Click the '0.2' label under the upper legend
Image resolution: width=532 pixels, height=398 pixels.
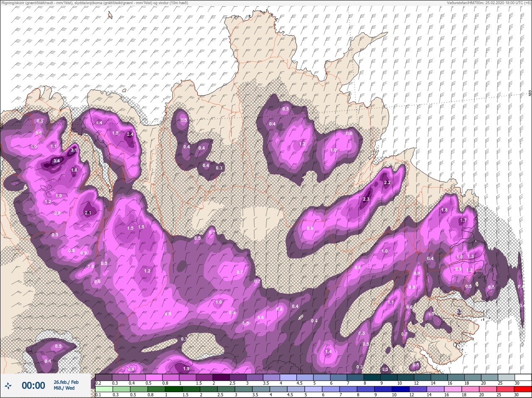pos(98,383)
